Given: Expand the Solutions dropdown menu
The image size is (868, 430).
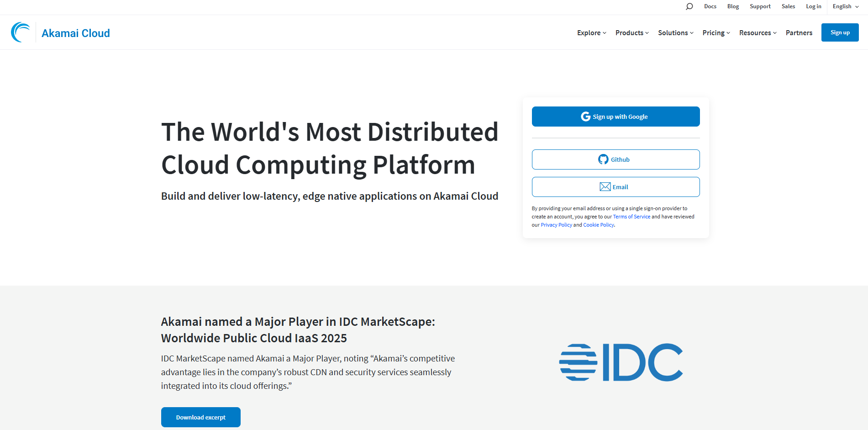Looking at the screenshot, I should (676, 33).
